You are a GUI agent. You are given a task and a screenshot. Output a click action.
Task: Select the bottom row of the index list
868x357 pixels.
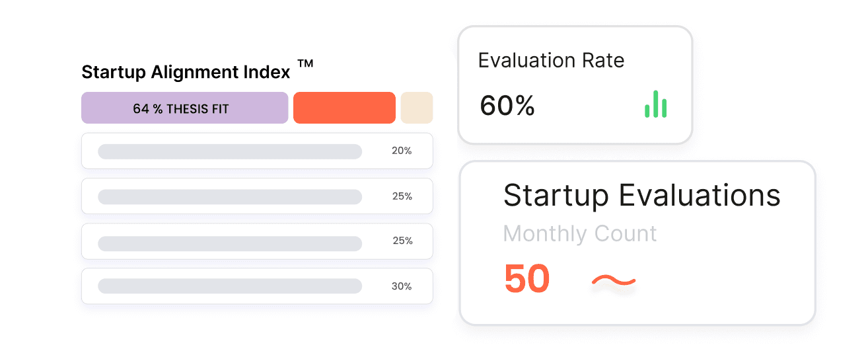[257, 286]
